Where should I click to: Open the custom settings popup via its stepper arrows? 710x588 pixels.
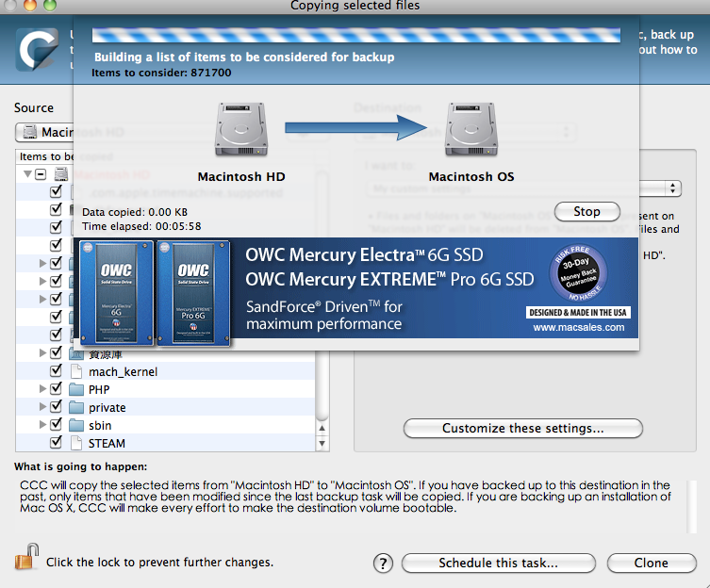click(x=673, y=188)
